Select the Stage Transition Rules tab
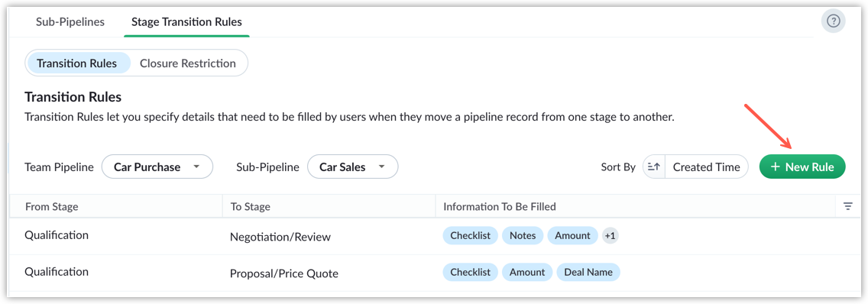This screenshot has height=304, width=868. (186, 21)
